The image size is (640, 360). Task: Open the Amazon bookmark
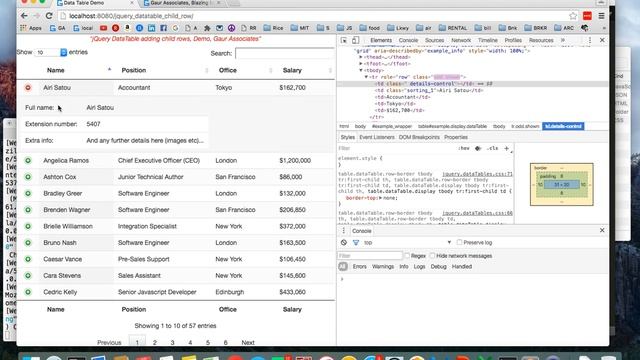click(127, 28)
